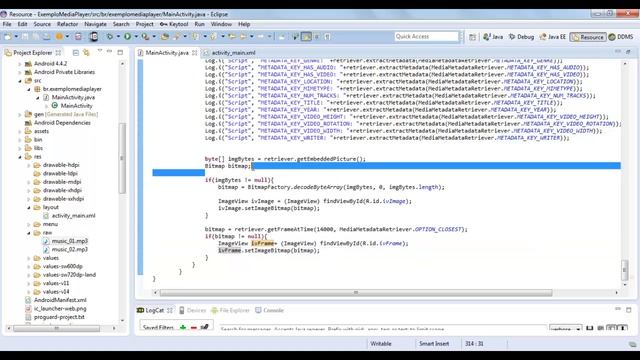This screenshot has width=640, height=360.
Task: Select the Resource perspective button
Action: 588,37
